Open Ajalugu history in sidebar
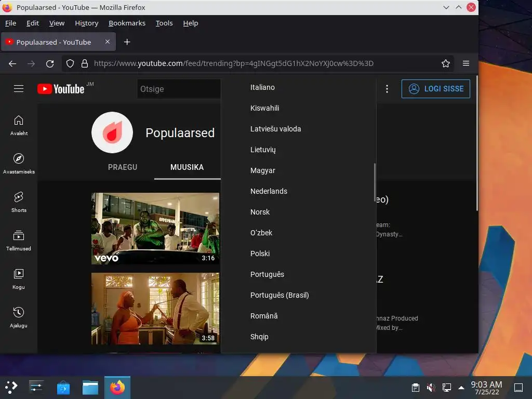The width and height of the screenshot is (532, 399). [x=19, y=317]
